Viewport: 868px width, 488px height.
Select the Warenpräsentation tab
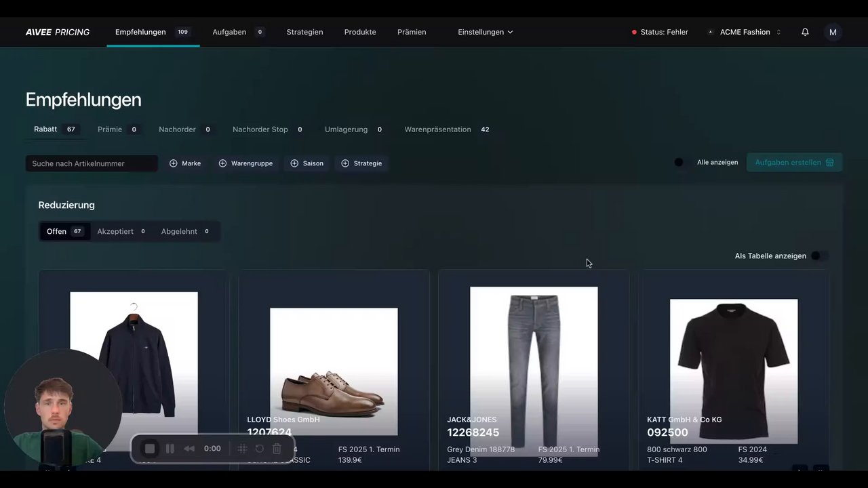[448, 129]
